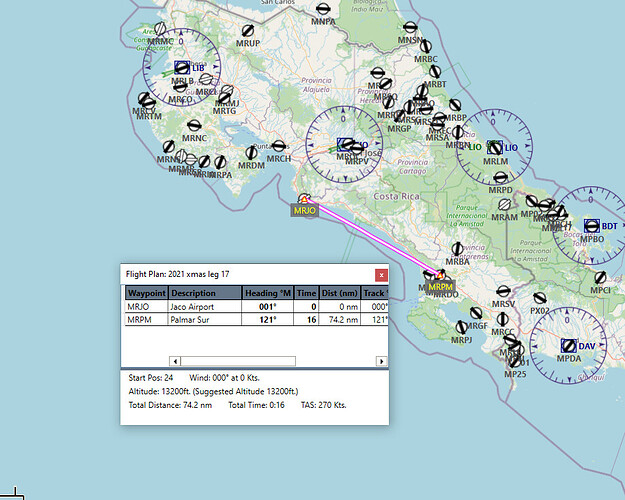Click the DAV VOR station symbol
This screenshot has width=625, height=500.
569,346
